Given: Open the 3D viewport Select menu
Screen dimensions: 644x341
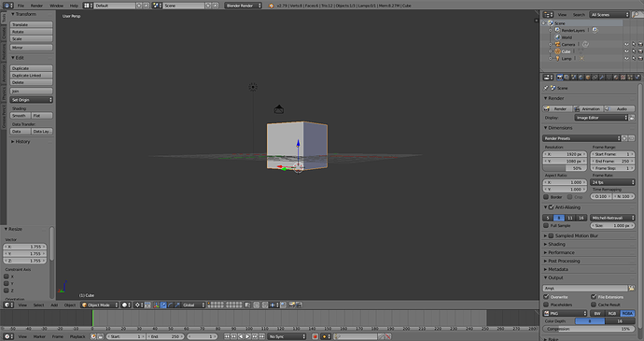Looking at the screenshot, I should pos(38,305).
